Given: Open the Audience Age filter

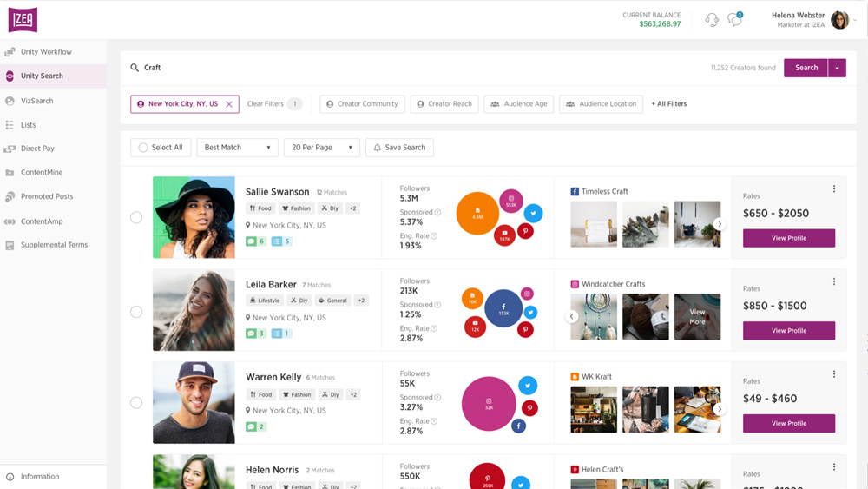Looking at the screenshot, I should point(519,104).
